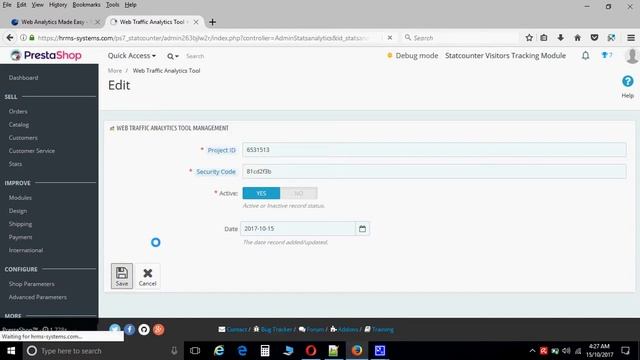Open the Help question mark icon
The width and height of the screenshot is (640, 360).
click(x=628, y=81)
